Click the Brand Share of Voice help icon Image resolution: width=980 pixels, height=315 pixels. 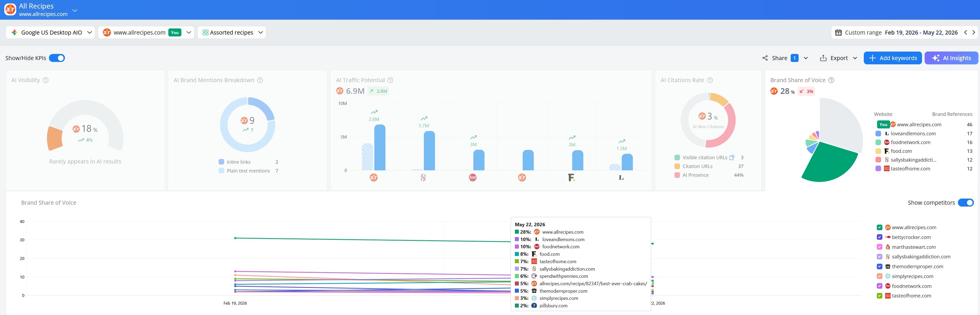point(831,80)
